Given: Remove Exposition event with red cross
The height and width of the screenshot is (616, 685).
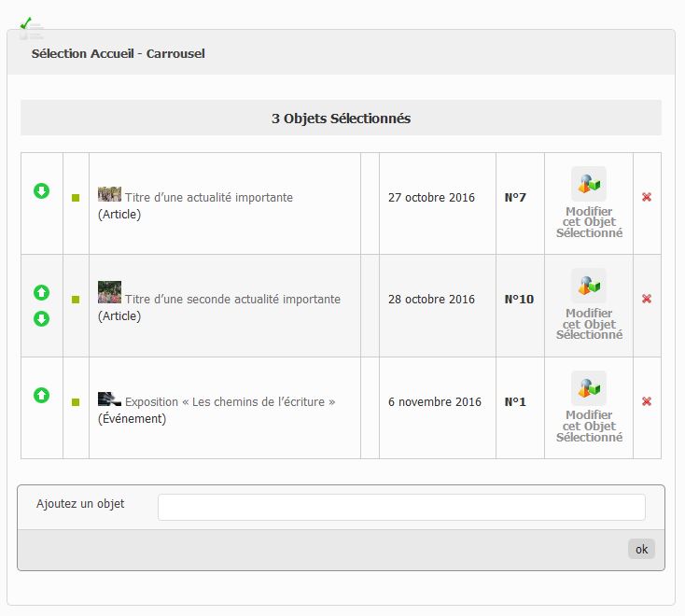Looking at the screenshot, I should pyautogui.click(x=647, y=401).
